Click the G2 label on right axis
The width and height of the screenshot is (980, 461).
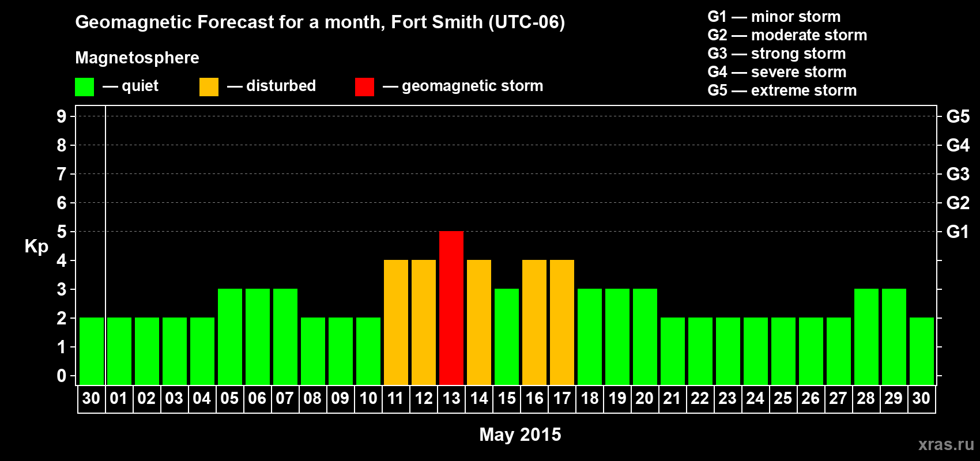(x=958, y=203)
